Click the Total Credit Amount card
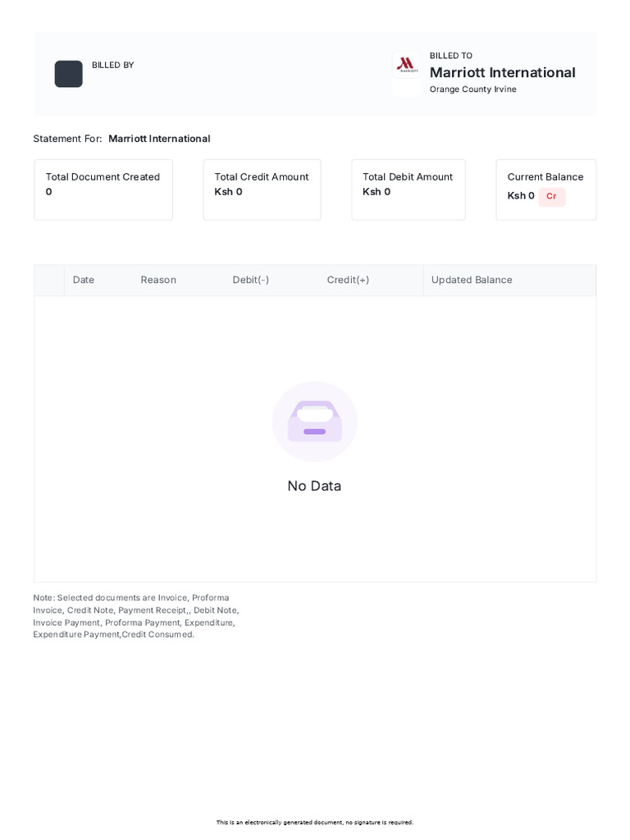Viewport: 630px width, 840px height. 262,189
